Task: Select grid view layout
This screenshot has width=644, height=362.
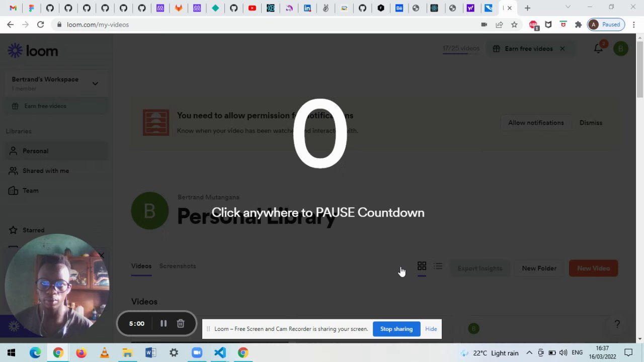Action: click(x=422, y=266)
